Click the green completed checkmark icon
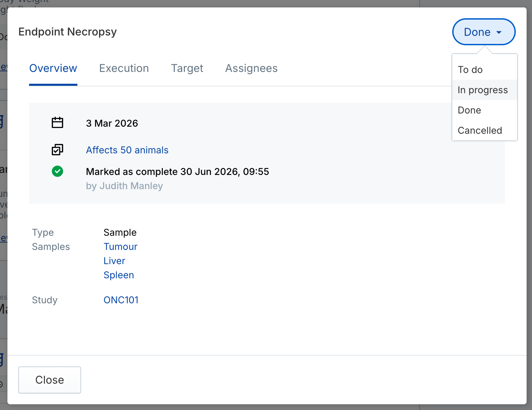This screenshot has height=410, width=532. [x=57, y=171]
